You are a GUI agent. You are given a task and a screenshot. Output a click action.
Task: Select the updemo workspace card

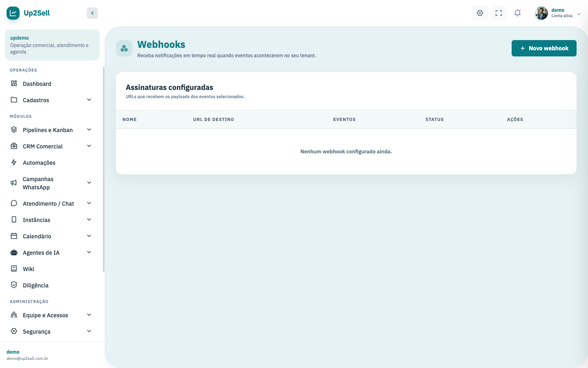(52, 45)
